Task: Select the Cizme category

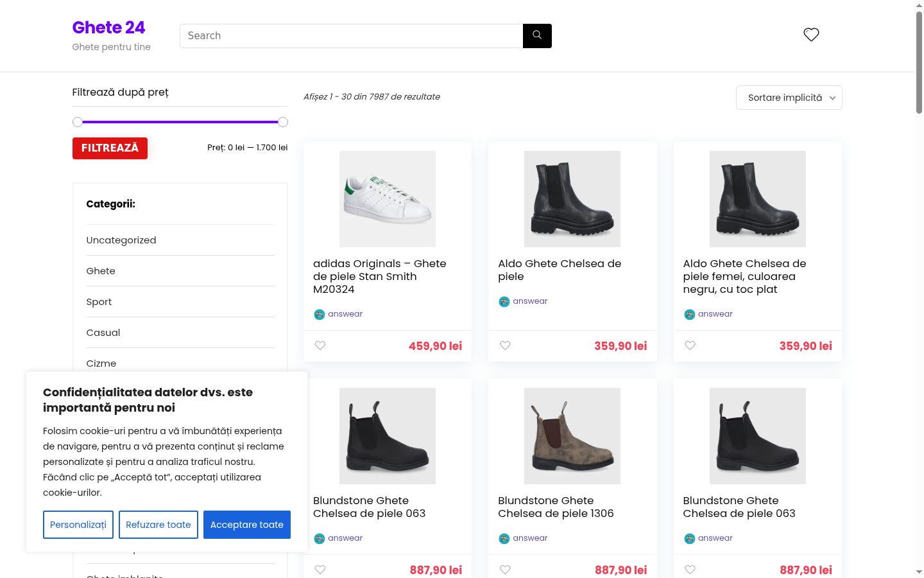Action: [101, 363]
